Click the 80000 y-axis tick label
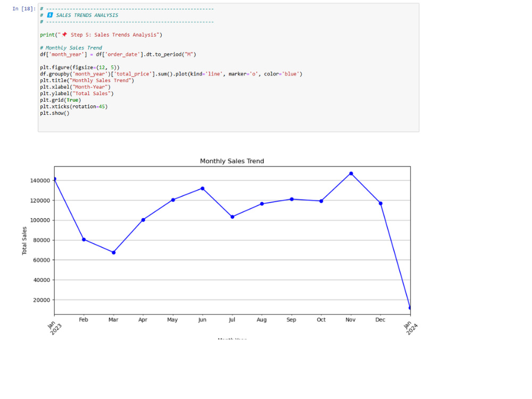The height and width of the screenshot is (399, 532). point(41,240)
